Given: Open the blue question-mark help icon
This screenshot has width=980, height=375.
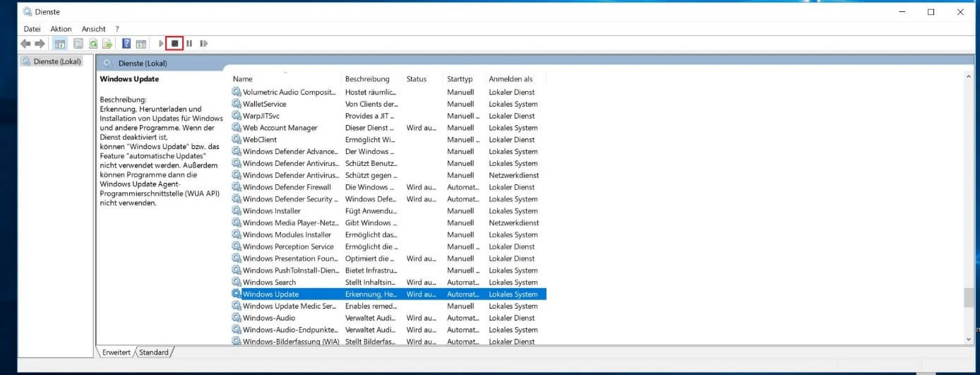Looking at the screenshot, I should coord(126,44).
